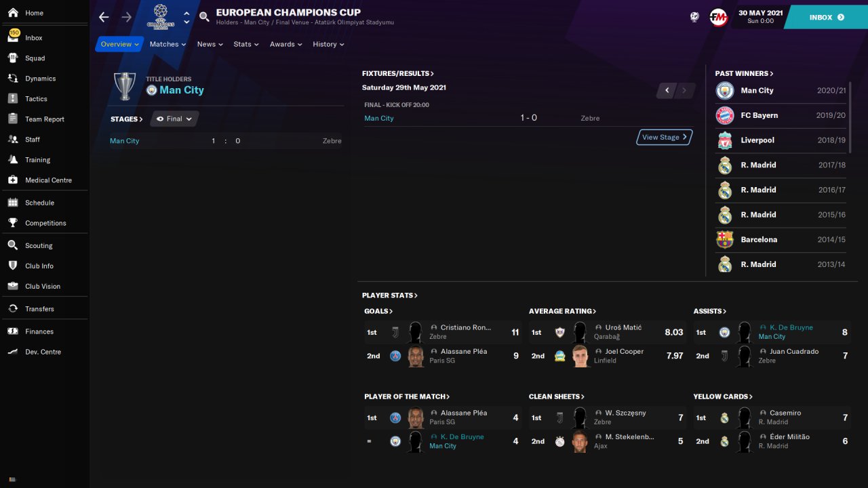The image size is (868, 488).
Task: Click the back arrow navigation icon
Action: (x=104, y=17)
